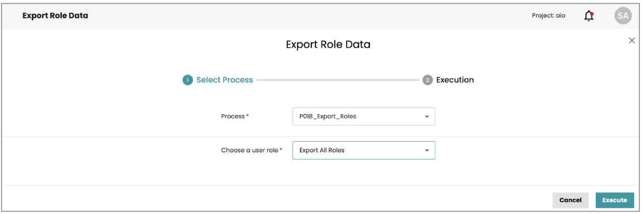Image resolution: width=644 pixels, height=214 pixels.
Task: Click the progress line between steps
Action: point(337,80)
